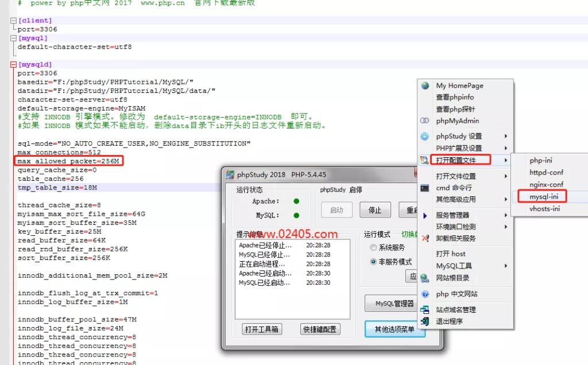Open 查看phpinfo menu entry

tap(455, 98)
